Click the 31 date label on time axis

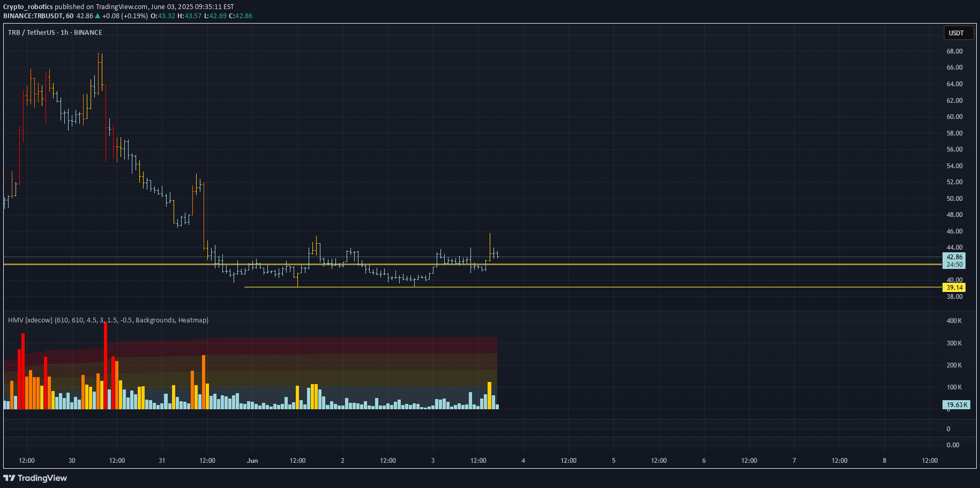click(162, 461)
